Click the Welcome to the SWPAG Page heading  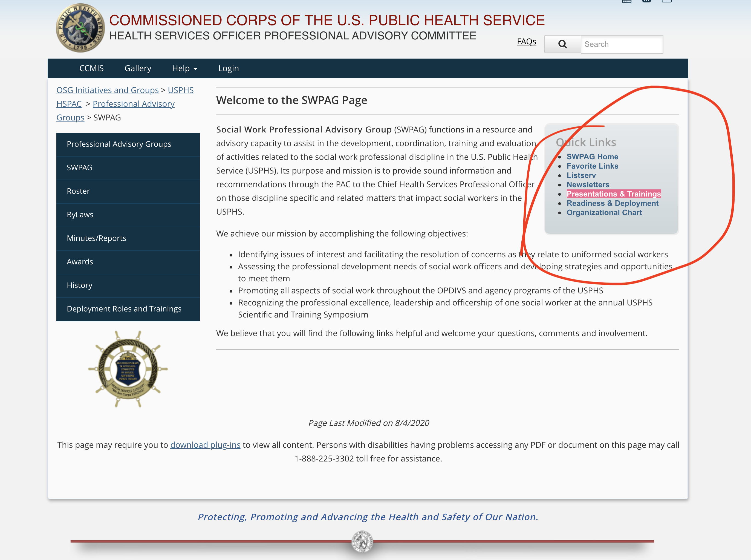[x=291, y=100]
